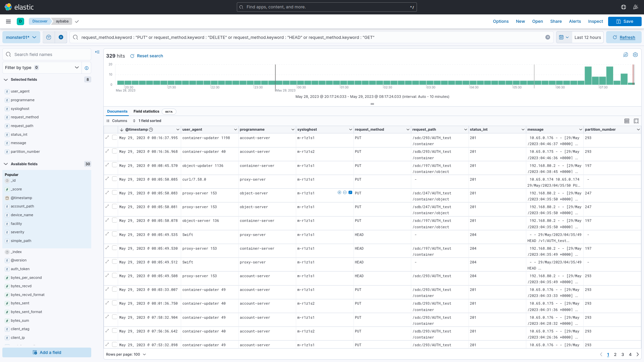The height and width of the screenshot is (362, 644).
Task: Open the display density table icon
Action: point(627,121)
